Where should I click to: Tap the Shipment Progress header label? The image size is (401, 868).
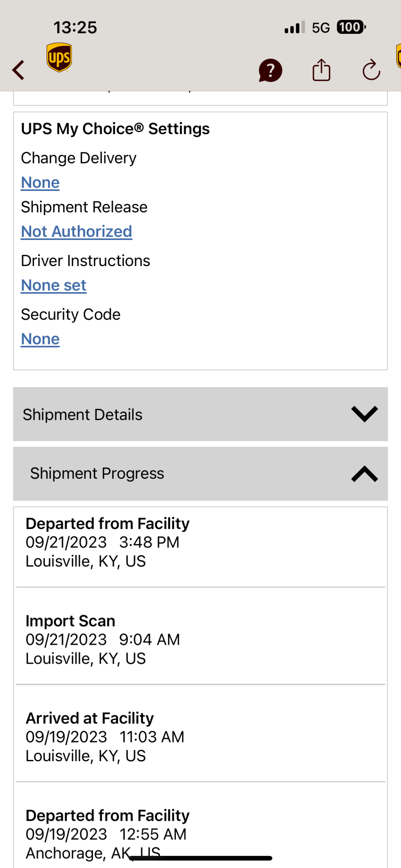click(x=97, y=473)
